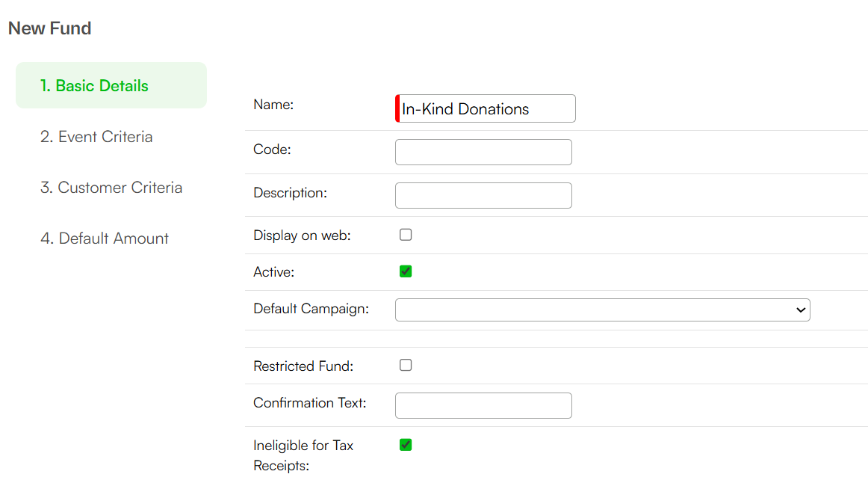Focus the Confirmation Text field
The image size is (868, 480).
pyautogui.click(x=483, y=406)
